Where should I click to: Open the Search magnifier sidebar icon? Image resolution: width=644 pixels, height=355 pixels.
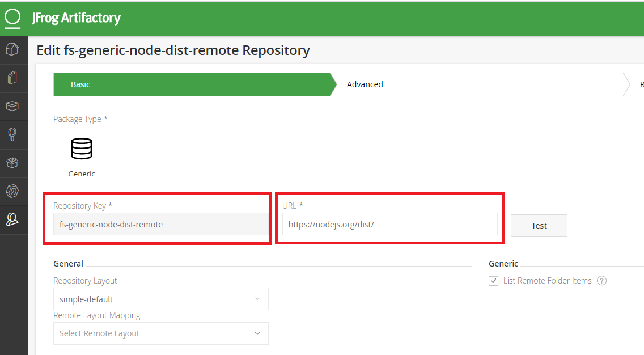pyautogui.click(x=12, y=134)
